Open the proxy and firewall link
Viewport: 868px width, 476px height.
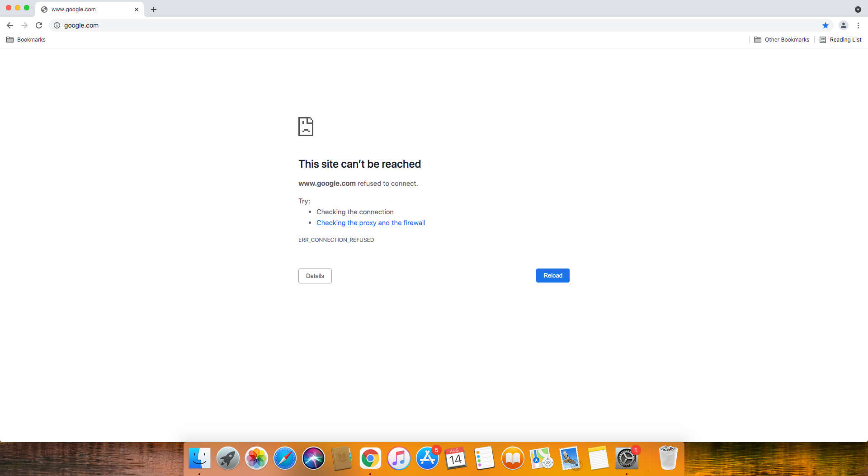(x=371, y=223)
